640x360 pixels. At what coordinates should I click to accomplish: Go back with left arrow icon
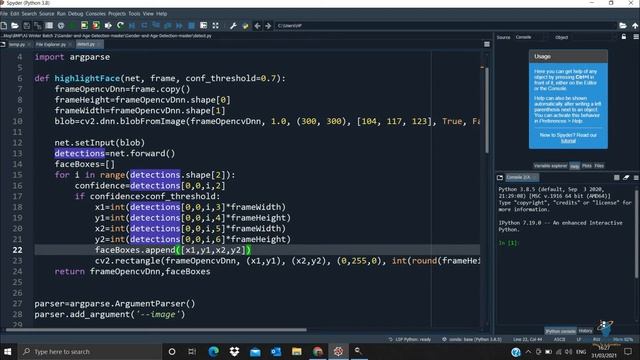257,25
